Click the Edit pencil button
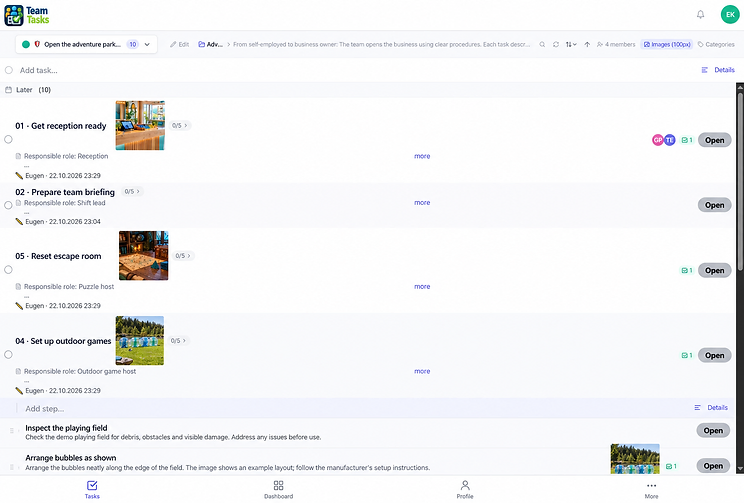The width and height of the screenshot is (744, 503). pos(180,45)
